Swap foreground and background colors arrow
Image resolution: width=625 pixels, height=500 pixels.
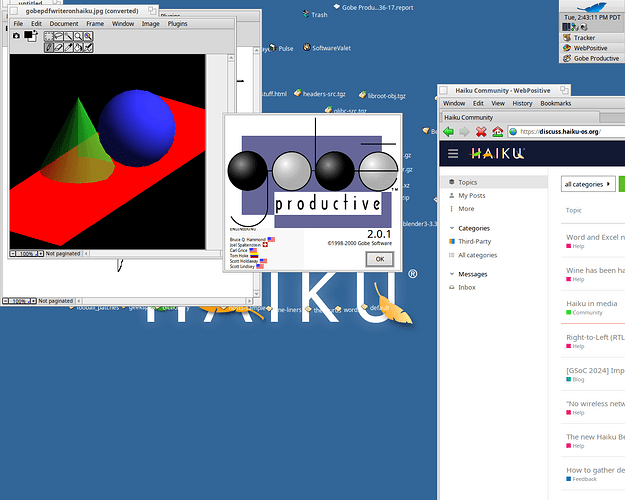[x=35, y=32]
